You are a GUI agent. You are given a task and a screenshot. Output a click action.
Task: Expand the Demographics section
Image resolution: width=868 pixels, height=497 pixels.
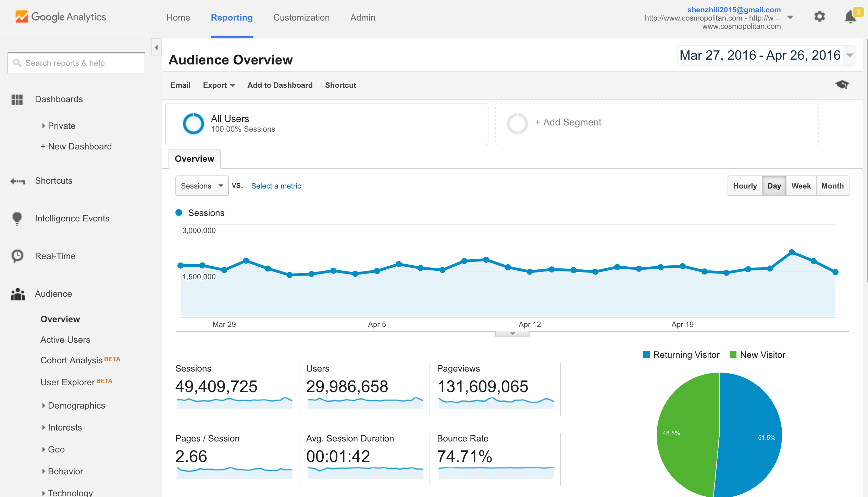[x=76, y=405]
